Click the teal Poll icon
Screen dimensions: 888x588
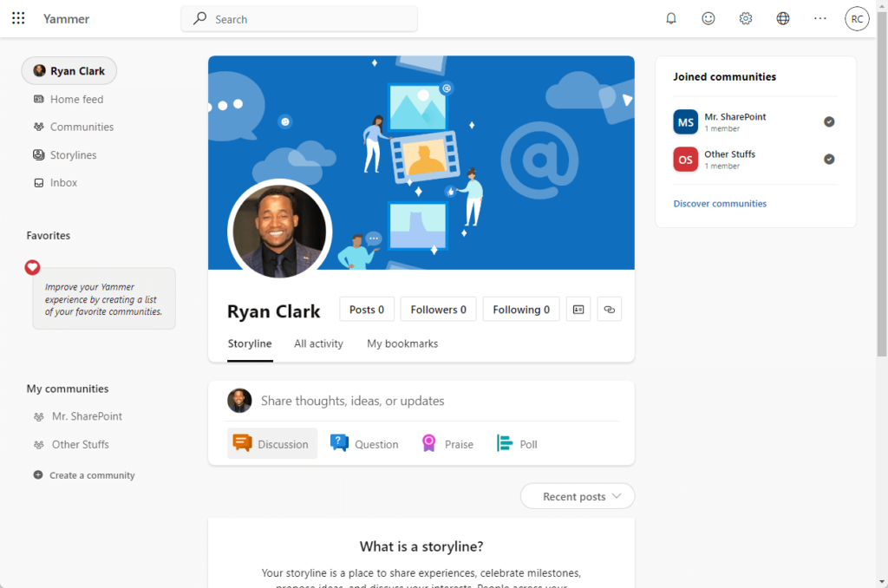pyautogui.click(x=504, y=443)
